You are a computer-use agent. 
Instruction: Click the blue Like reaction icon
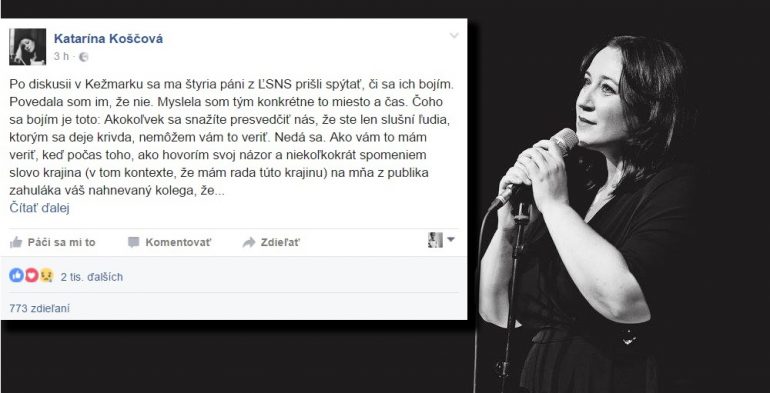[x=16, y=276]
